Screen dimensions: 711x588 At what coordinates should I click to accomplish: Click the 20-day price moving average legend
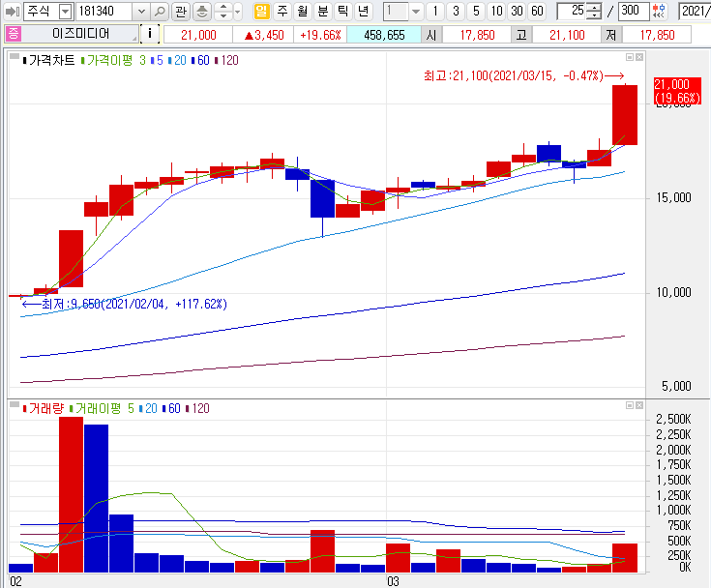click(x=177, y=60)
